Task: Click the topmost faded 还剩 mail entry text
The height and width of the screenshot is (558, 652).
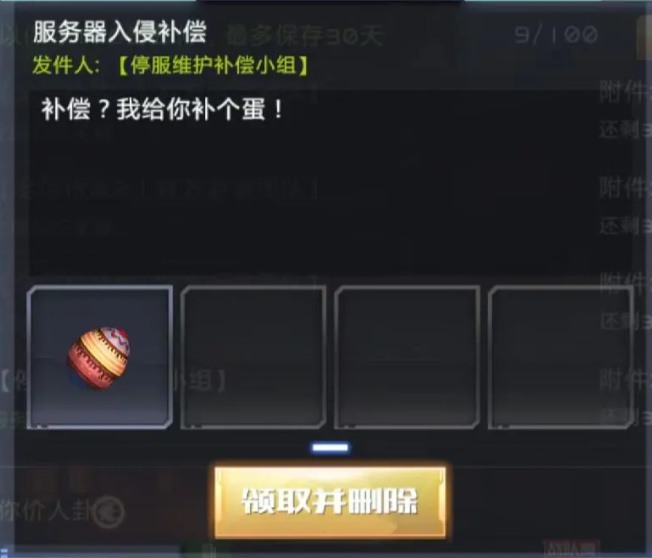Action: click(x=625, y=129)
